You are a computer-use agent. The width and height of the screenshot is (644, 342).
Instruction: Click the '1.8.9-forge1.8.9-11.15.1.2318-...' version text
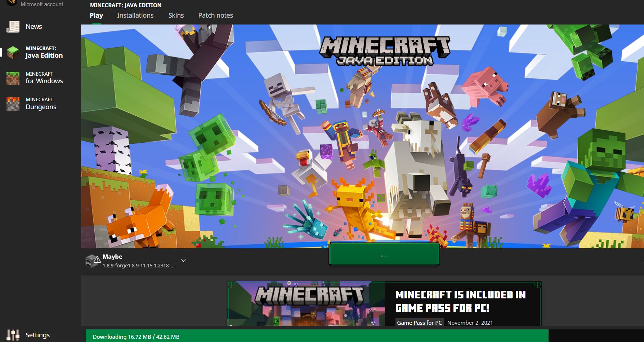(139, 266)
